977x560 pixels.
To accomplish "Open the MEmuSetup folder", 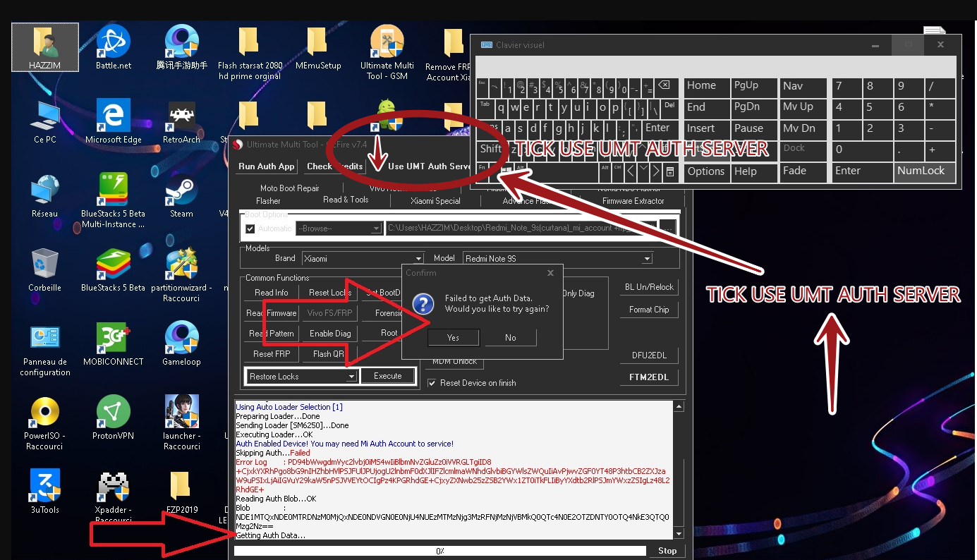I will [318, 47].
